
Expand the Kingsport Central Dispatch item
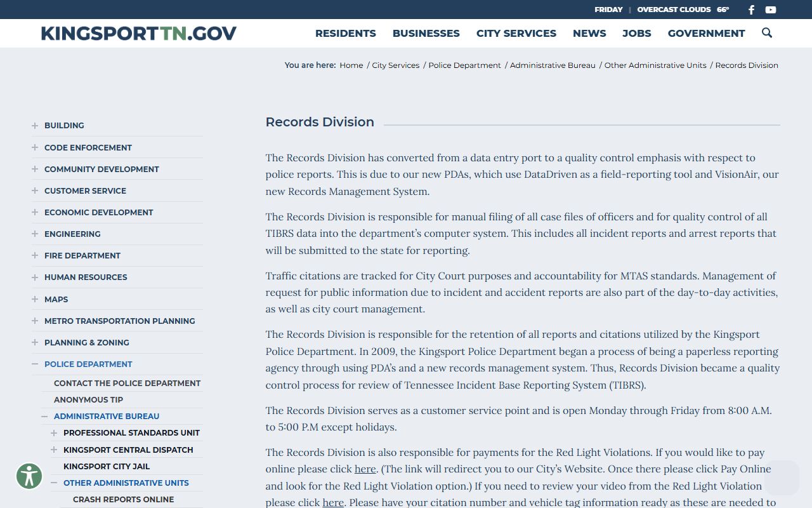[54, 450]
